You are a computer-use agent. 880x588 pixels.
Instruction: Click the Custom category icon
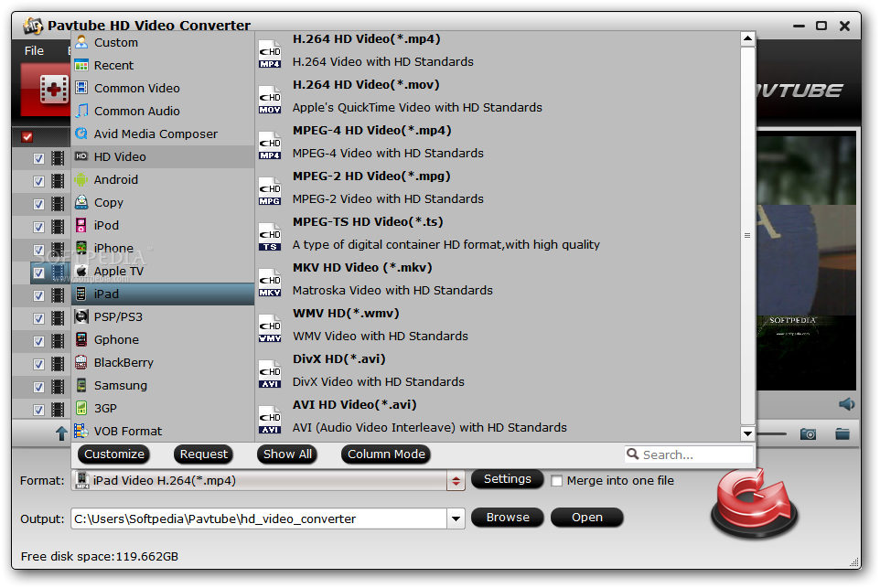coord(82,42)
